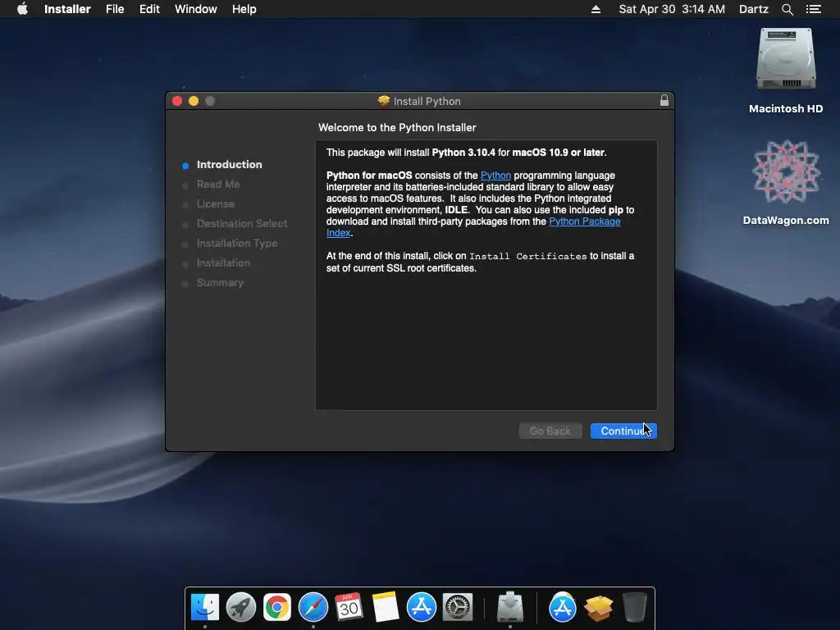
Task: Open Notes from the Dock
Action: pos(386,607)
